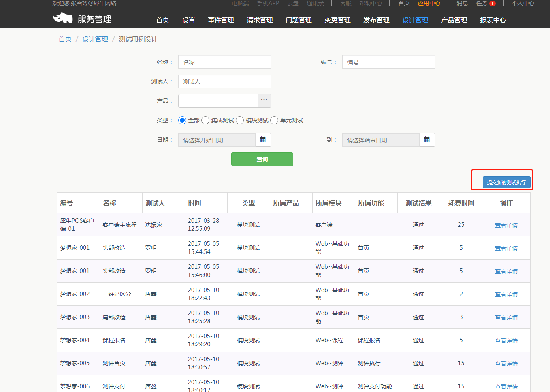View details for 梦想家-002 row

(x=506, y=294)
